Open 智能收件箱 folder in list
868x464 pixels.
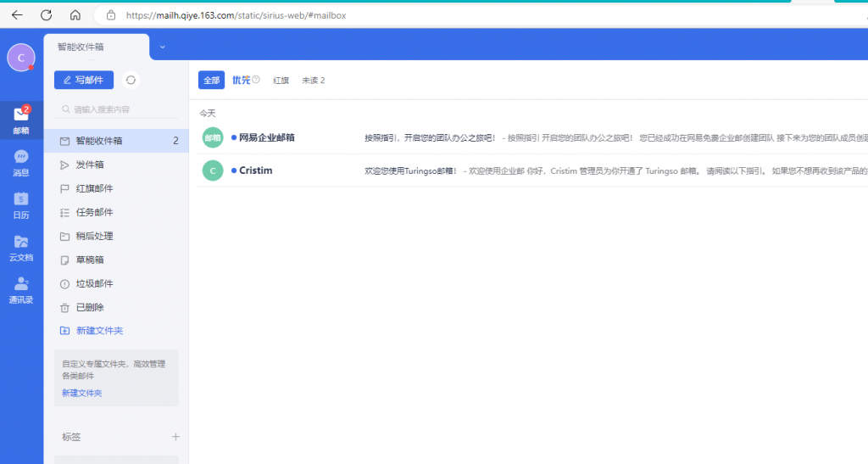coord(116,141)
